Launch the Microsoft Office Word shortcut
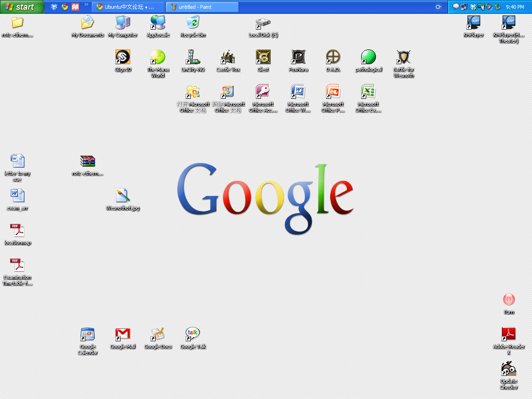Image resolution: width=532 pixels, height=399 pixels. pos(298,92)
